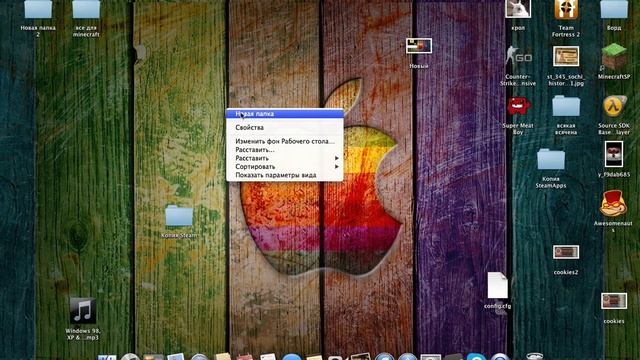Select the 'Копия SteamApps' folder
640x360 pixels.
click(x=551, y=159)
